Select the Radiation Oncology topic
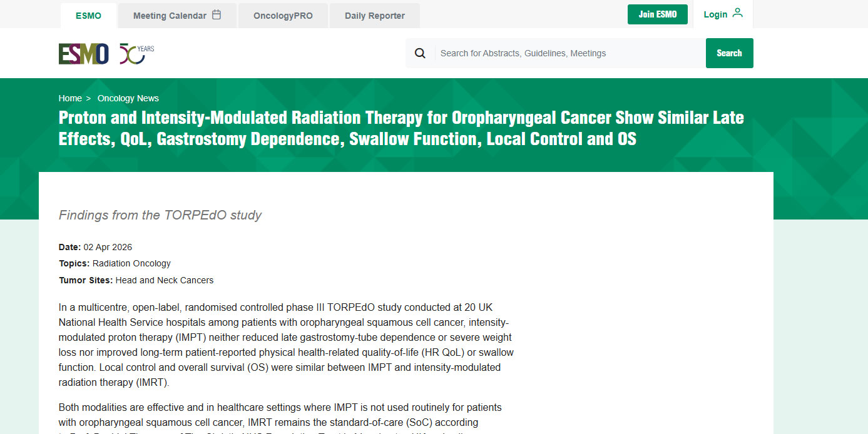 pyautogui.click(x=131, y=263)
